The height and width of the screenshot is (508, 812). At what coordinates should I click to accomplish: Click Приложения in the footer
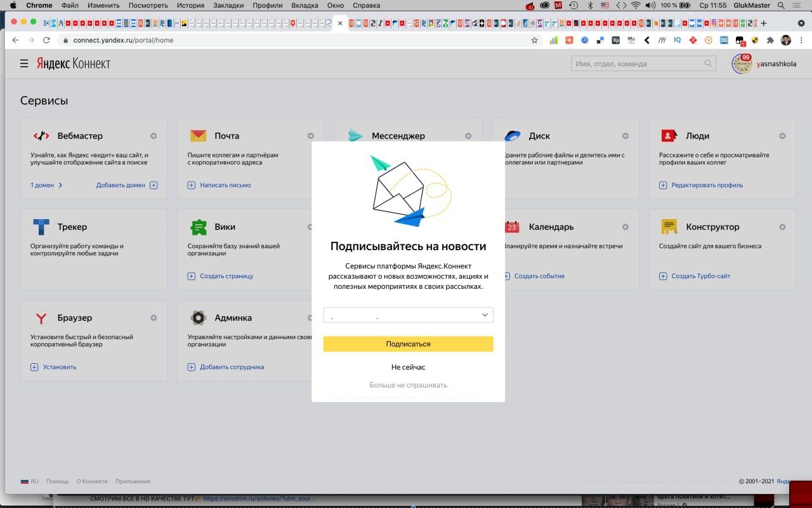pos(133,481)
